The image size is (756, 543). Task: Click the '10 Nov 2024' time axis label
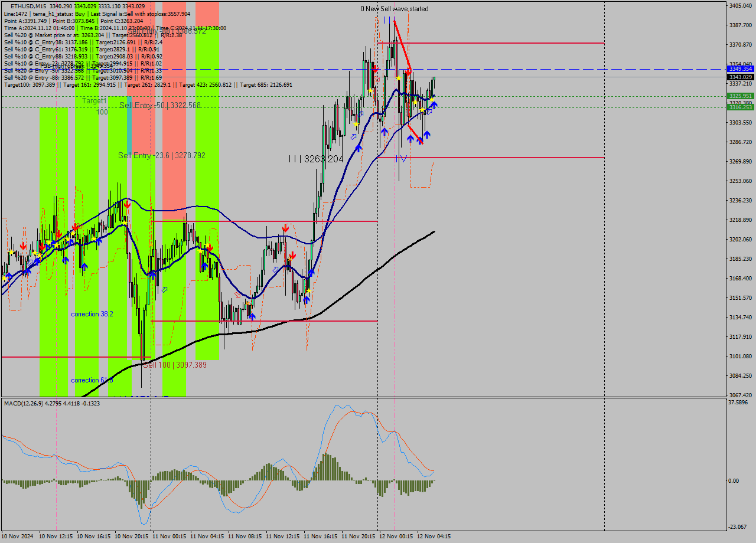(18, 537)
